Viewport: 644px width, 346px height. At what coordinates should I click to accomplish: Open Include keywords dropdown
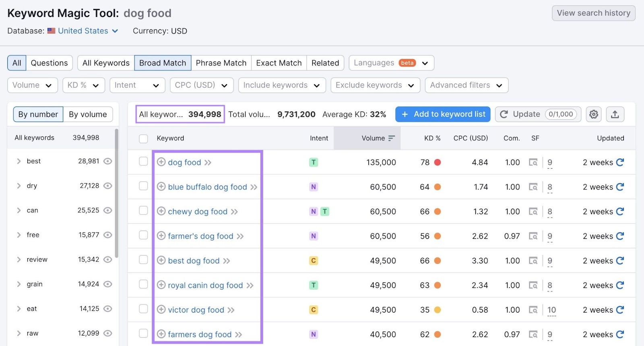(282, 85)
